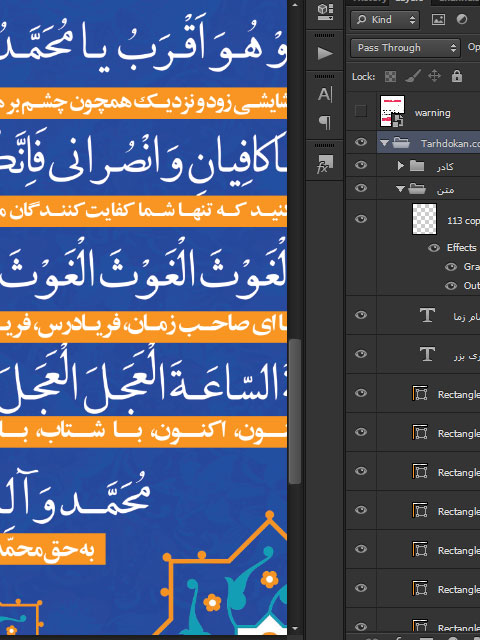Screen dimensions: 480x640
Task: Collapse the Tarhdokan group triangle
Action: pos(384,143)
